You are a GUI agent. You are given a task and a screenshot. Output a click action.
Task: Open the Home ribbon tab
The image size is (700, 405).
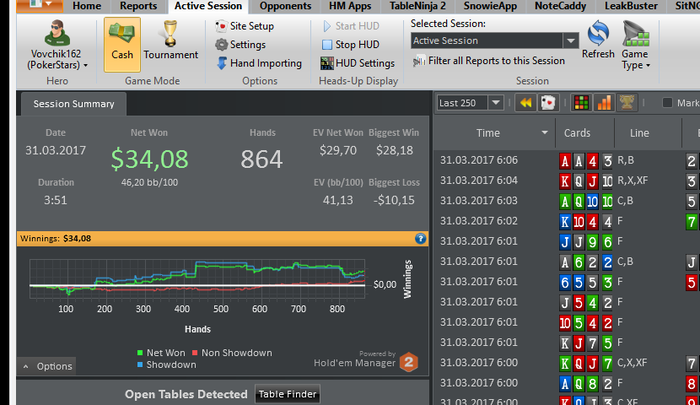point(87,6)
